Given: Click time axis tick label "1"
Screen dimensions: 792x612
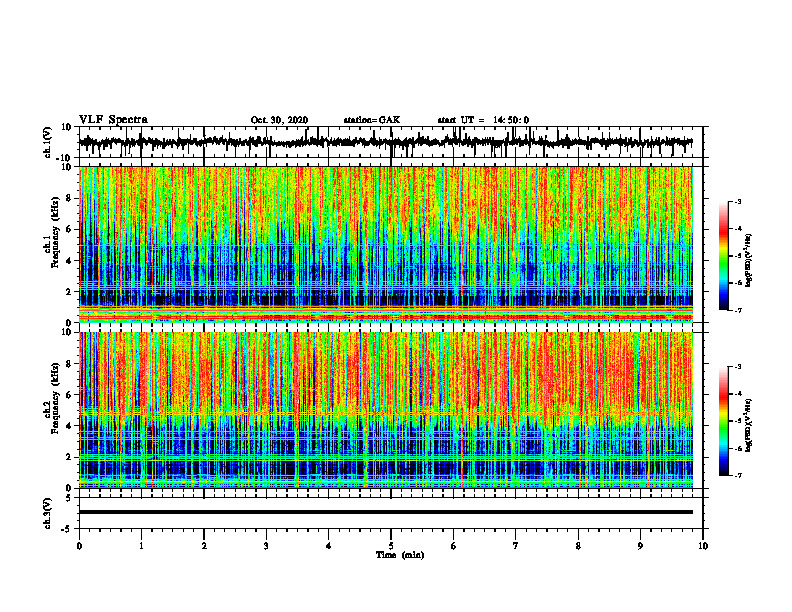Looking at the screenshot, I should click(141, 546).
